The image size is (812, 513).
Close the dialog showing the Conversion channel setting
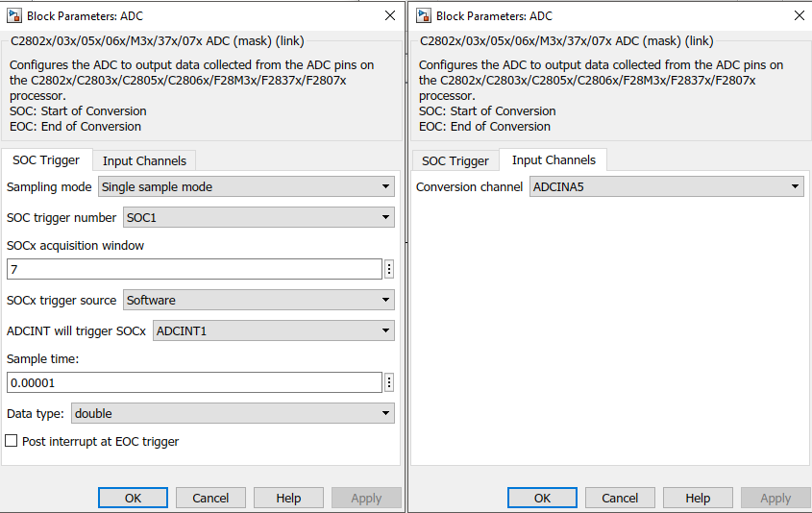(799, 15)
